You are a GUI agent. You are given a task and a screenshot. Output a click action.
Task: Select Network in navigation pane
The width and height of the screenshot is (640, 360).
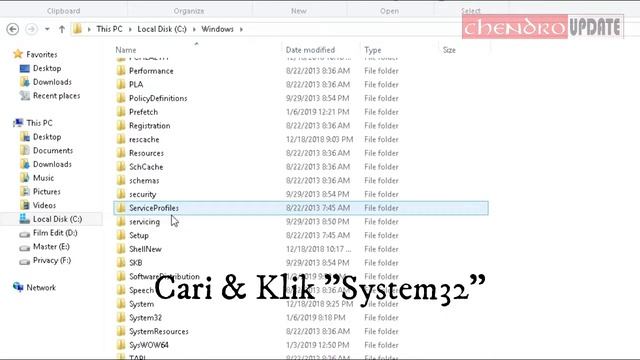pos(41,288)
